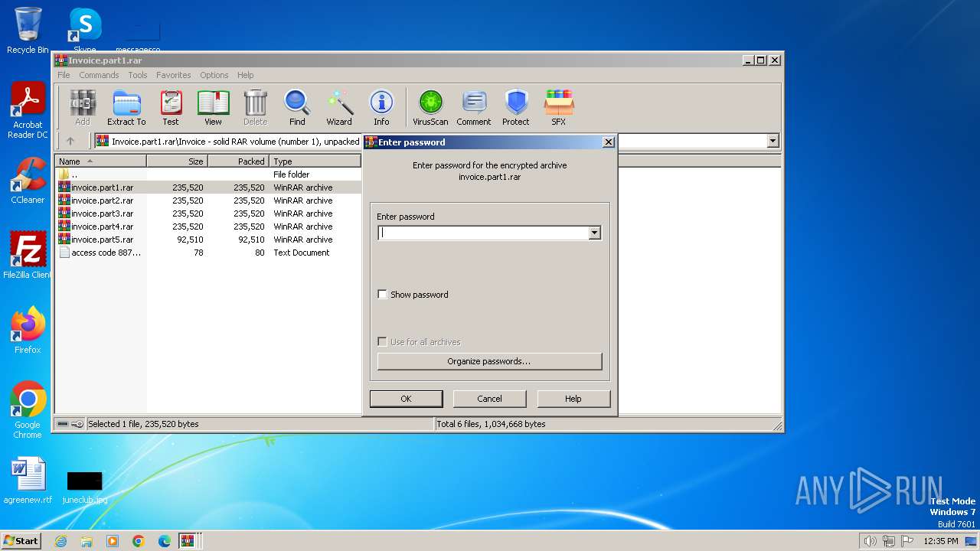Sort file list by Name column

[x=100, y=161]
